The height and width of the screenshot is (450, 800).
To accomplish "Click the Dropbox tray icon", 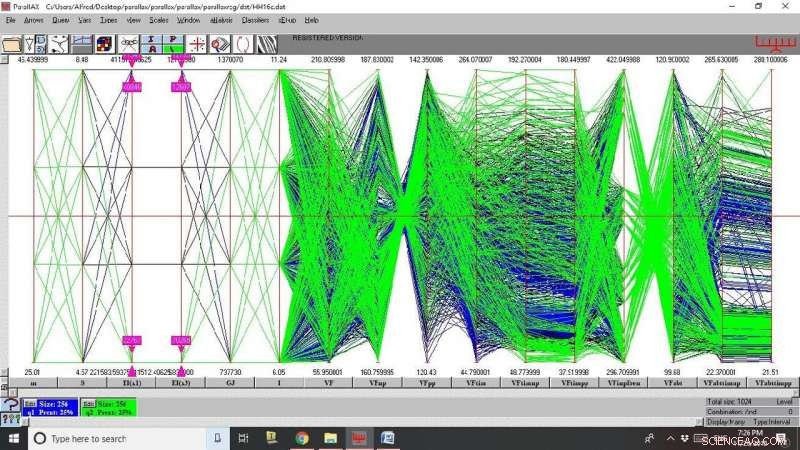I will tap(685, 438).
